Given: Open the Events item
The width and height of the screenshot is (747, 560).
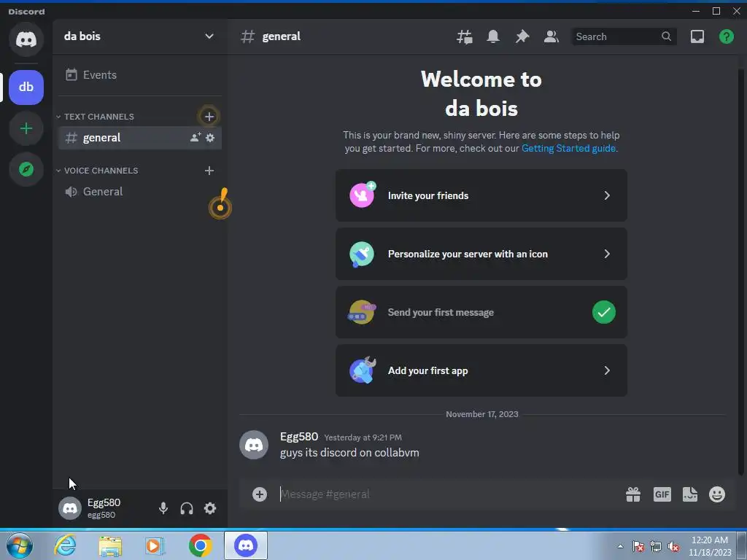Looking at the screenshot, I should (x=139, y=75).
